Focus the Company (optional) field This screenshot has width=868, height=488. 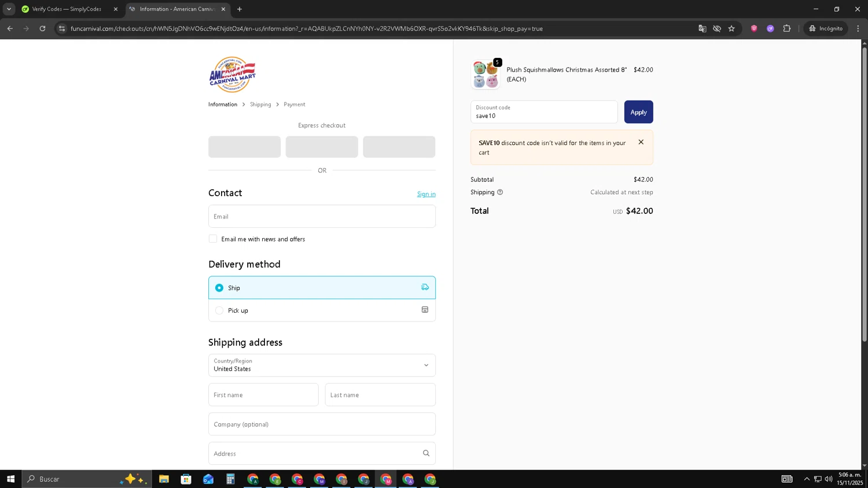pyautogui.click(x=322, y=424)
